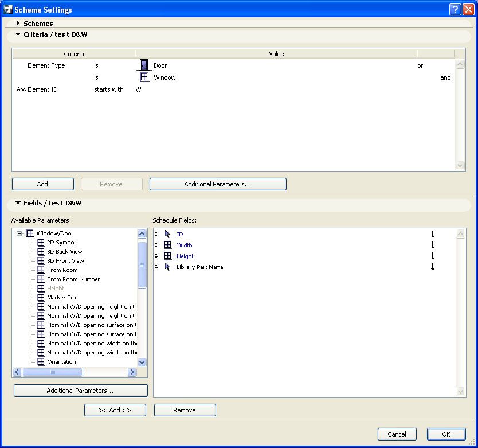Select the Marker Text parameter

coord(62,297)
